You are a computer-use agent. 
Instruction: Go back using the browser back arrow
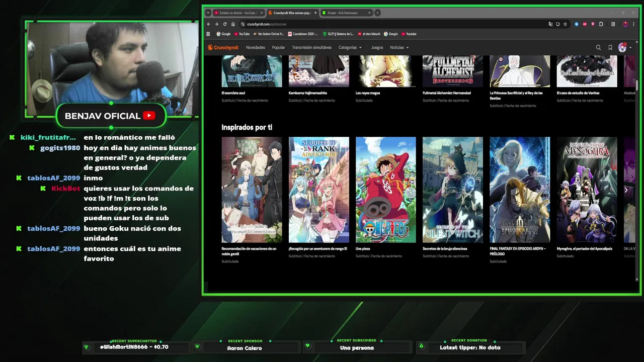[209, 24]
